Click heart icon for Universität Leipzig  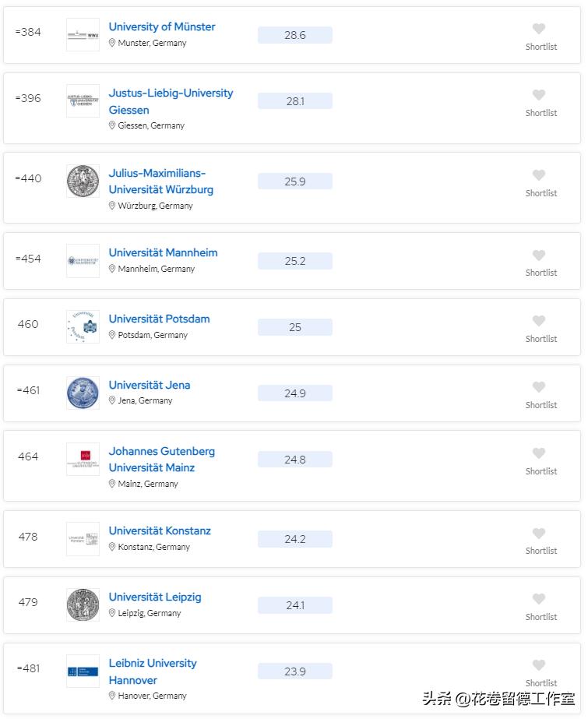[x=539, y=599]
